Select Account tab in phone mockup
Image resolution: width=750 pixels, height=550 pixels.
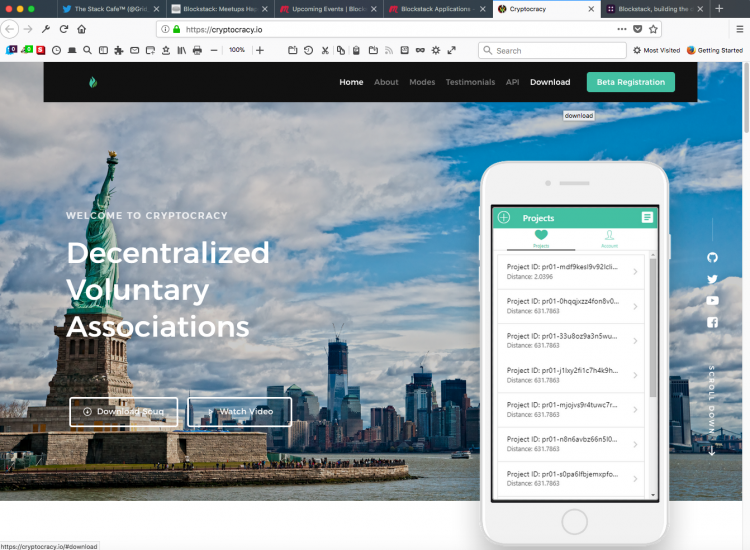pos(609,239)
